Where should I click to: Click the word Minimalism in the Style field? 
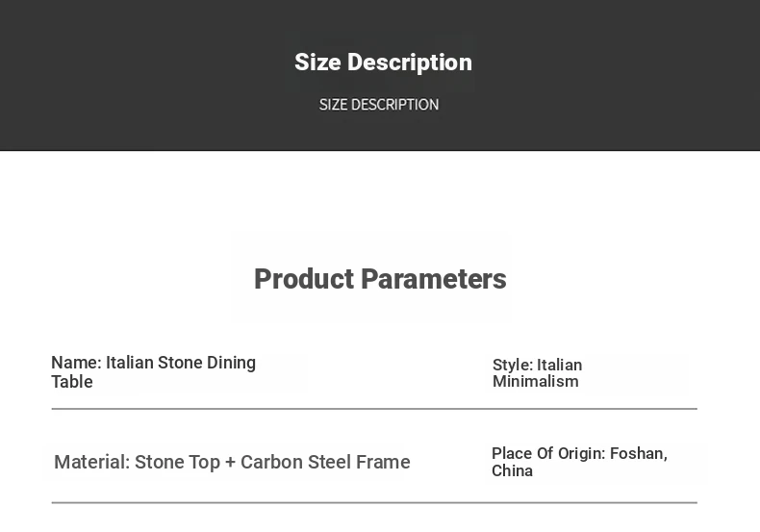click(x=536, y=381)
